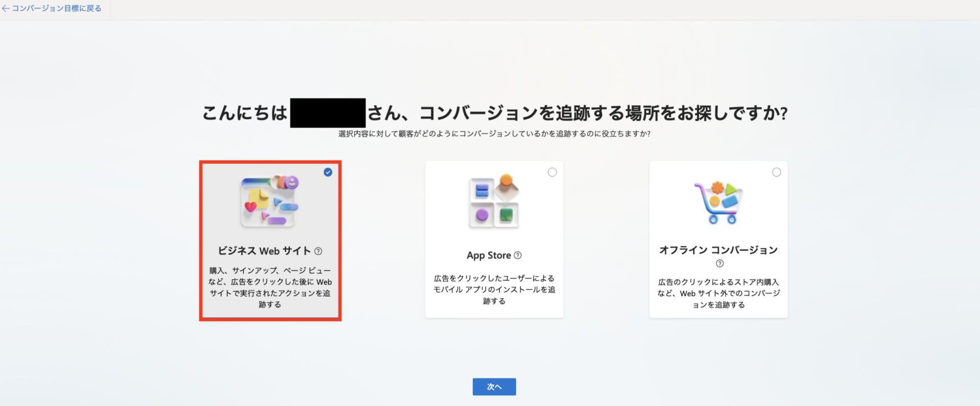Image resolution: width=980 pixels, height=406 pixels.
Task: Click the 次へ button
Action: coord(494,387)
